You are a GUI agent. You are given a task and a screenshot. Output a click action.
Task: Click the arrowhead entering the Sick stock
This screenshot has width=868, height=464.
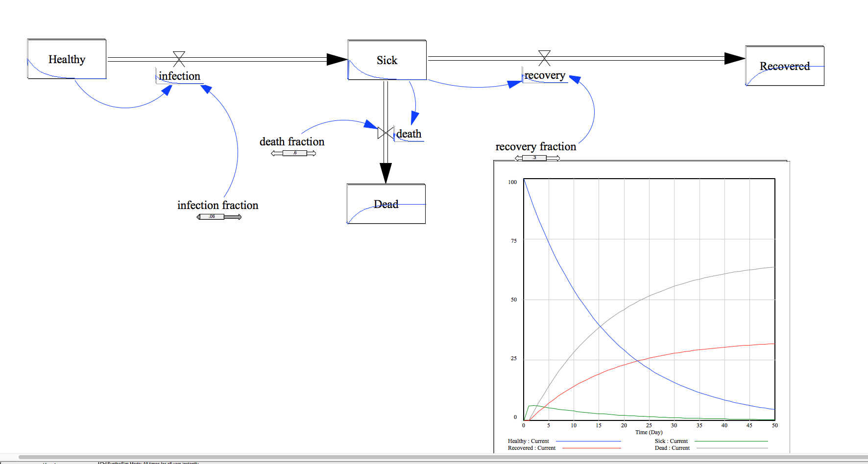(x=337, y=59)
